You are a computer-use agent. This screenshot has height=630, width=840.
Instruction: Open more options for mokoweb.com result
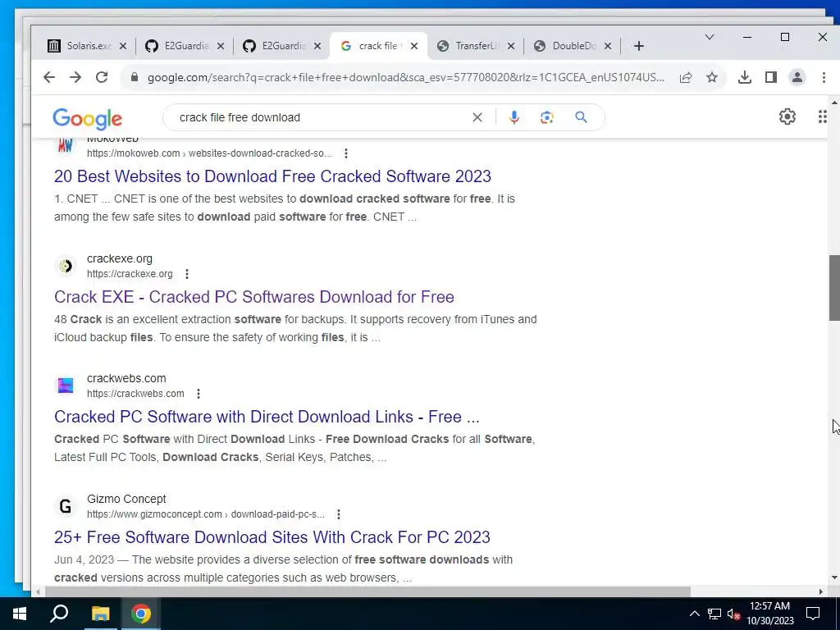pyautogui.click(x=346, y=153)
